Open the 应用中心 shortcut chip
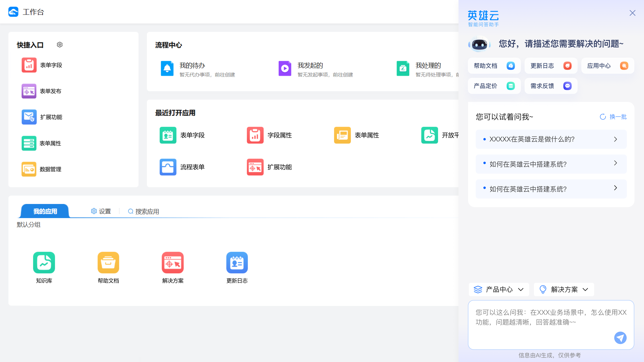 coord(608,66)
